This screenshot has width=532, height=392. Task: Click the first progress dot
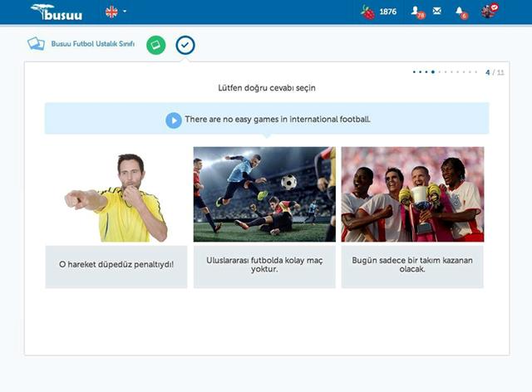click(x=414, y=72)
